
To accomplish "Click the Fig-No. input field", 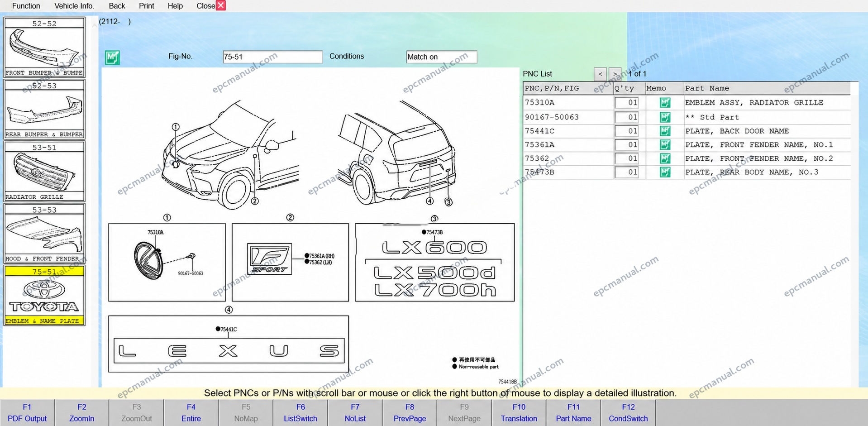I will point(272,57).
